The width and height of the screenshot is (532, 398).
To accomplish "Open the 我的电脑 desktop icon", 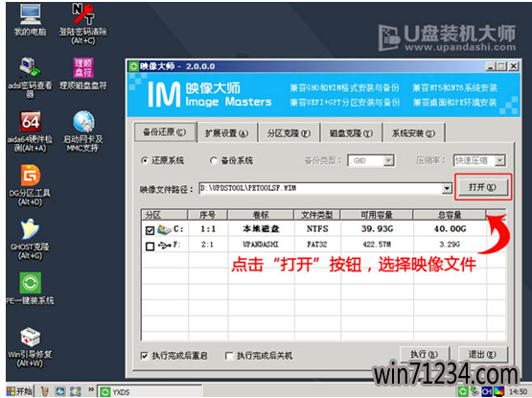I will click(31, 15).
